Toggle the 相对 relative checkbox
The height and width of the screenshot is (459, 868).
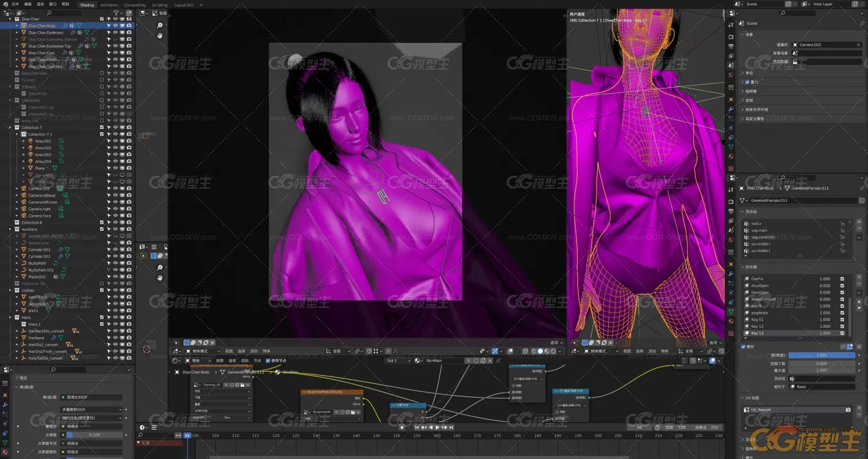(744, 347)
